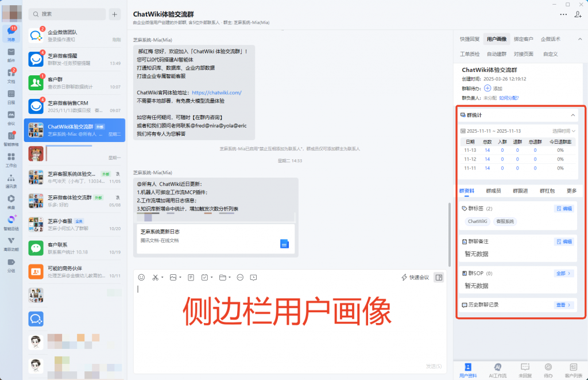Switch to the 快捷回复 tab
The width and height of the screenshot is (588, 380).
click(x=471, y=39)
